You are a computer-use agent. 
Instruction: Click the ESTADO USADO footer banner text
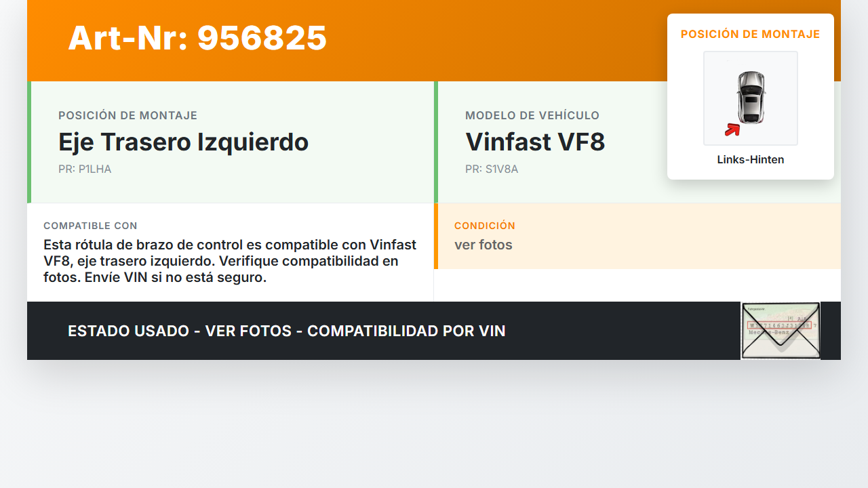pos(287,331)
